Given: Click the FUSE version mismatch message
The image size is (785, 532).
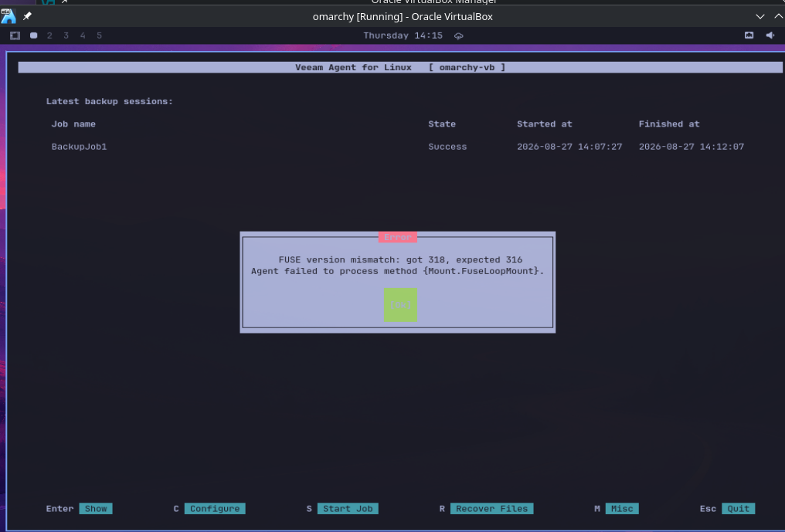Looking at the screenshot, I should click(400, 259).
